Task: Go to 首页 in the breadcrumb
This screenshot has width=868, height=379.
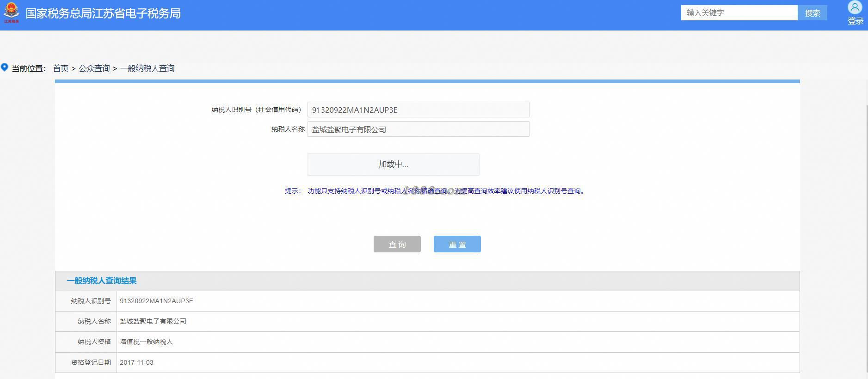Action: (61, 68)
